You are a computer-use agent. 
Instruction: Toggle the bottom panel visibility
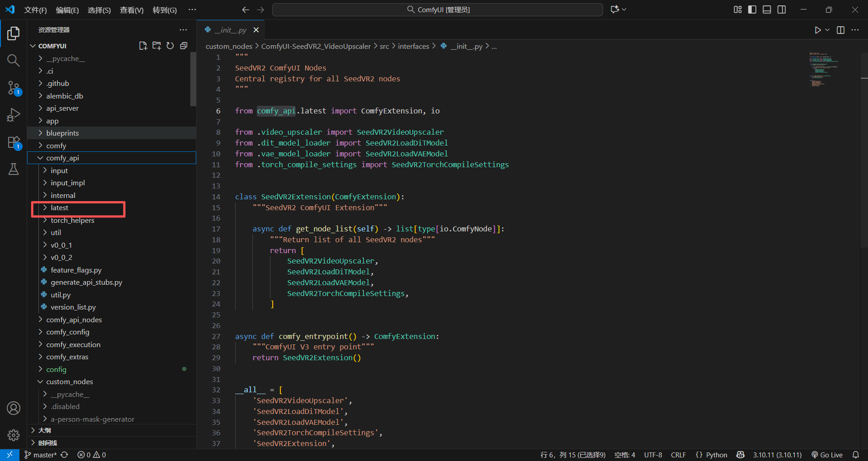(767, 9)
